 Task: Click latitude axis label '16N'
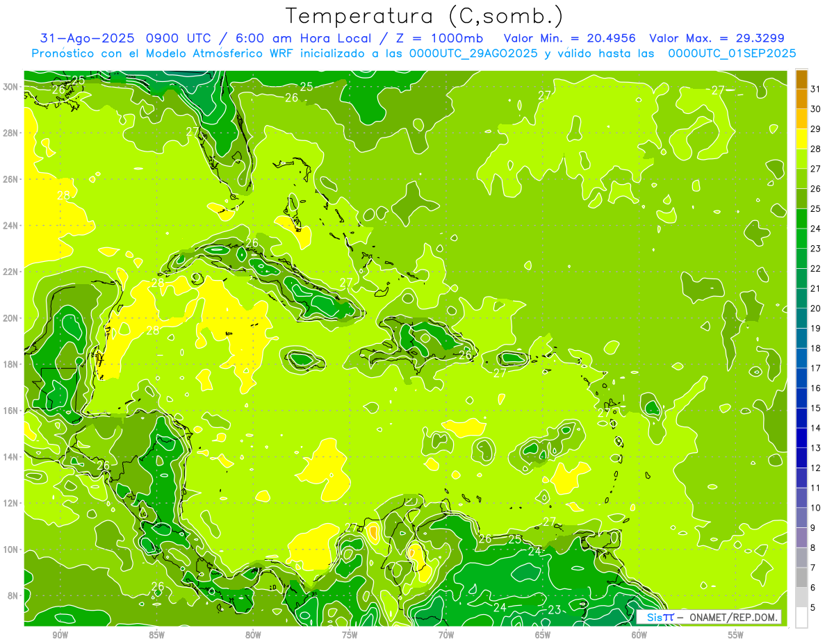click(x=10, y=411)
